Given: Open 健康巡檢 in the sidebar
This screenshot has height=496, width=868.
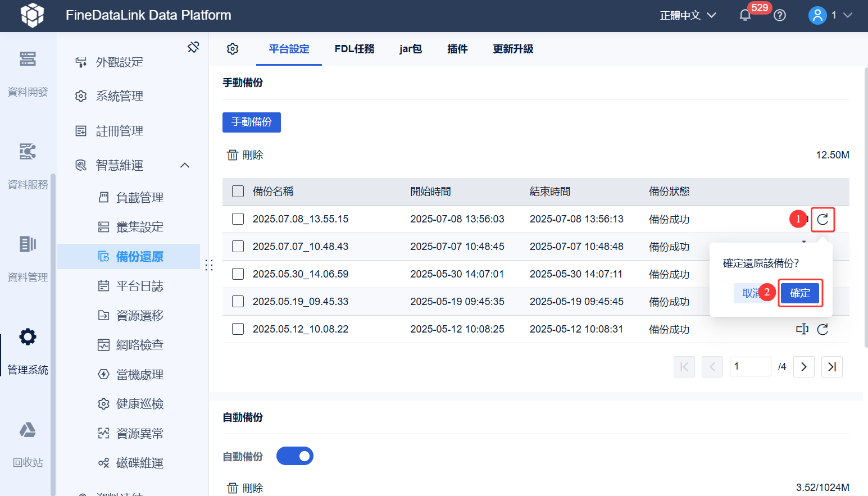Looking at the screenshot, I should coord(140,404).
